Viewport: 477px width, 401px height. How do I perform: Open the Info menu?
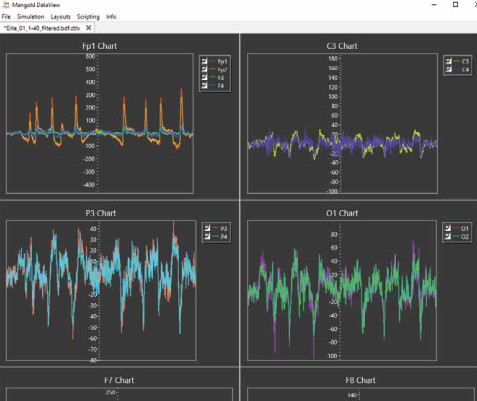[111, 17]
